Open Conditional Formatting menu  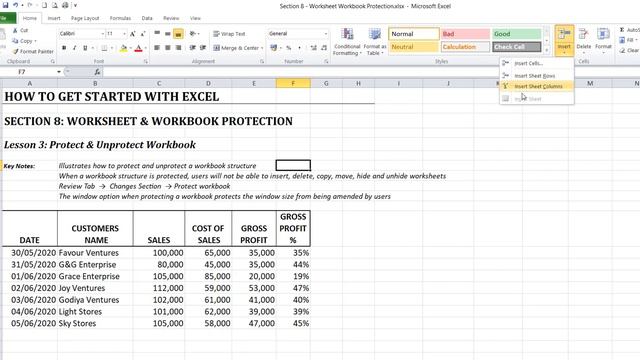347,42
